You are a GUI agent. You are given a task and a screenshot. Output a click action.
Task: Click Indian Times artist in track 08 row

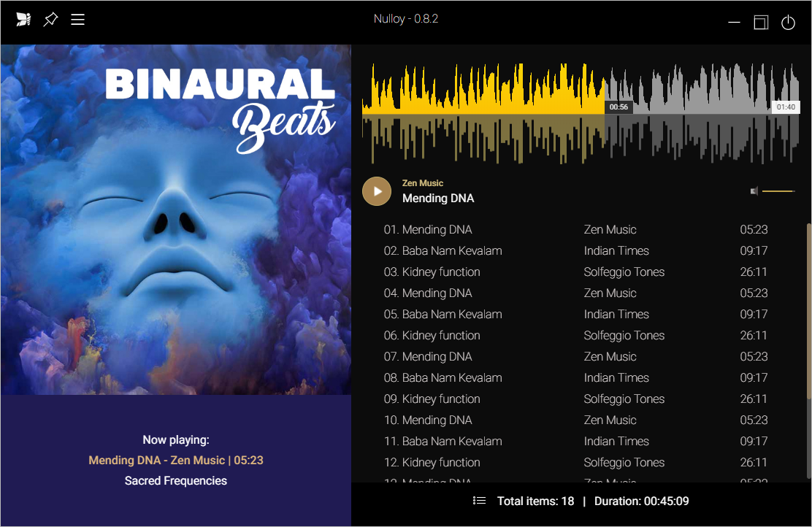click(616, 378)
